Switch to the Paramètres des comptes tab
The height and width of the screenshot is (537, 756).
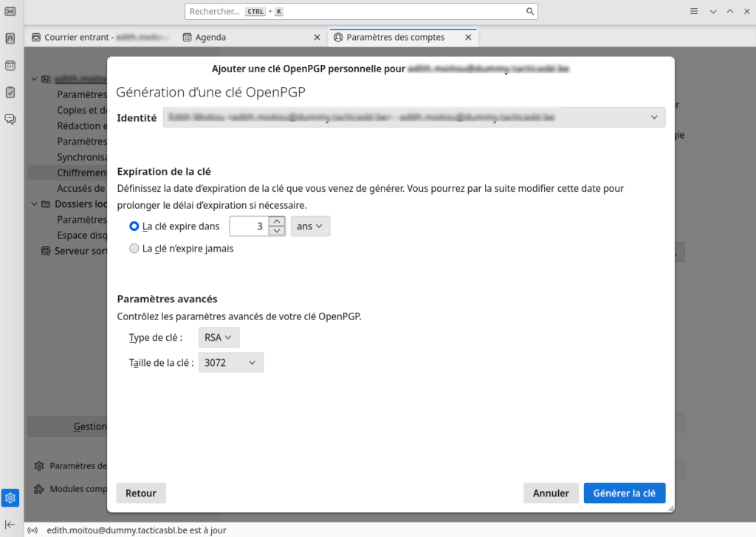[x=403, y=37]
